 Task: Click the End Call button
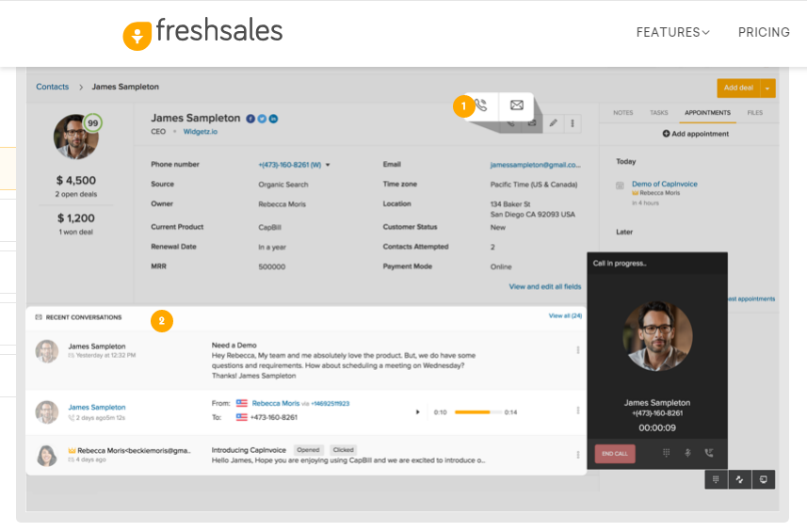coord(615,454)
